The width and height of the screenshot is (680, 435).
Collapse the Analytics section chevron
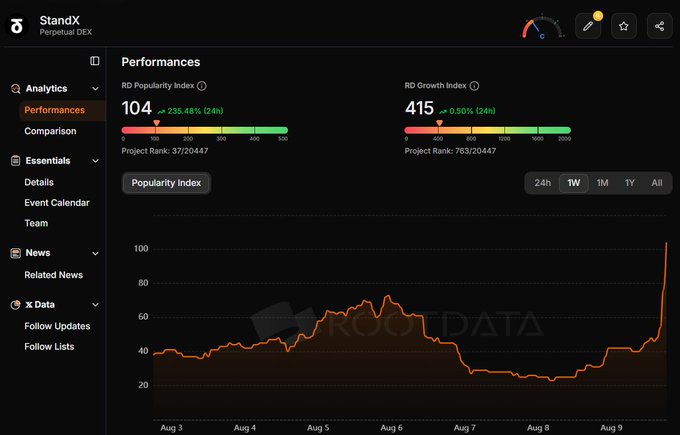point(95,89)
